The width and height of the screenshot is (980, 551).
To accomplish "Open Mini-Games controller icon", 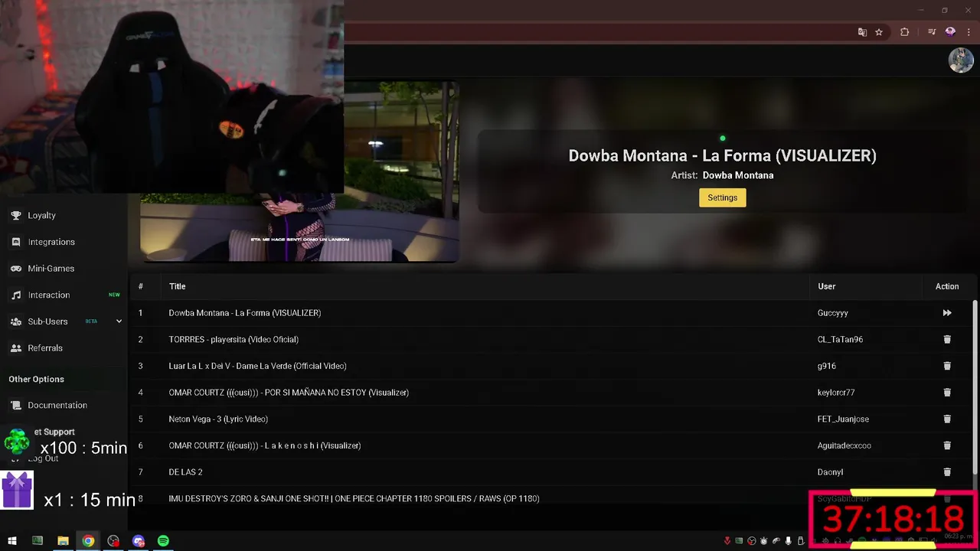I will [15, 269].
